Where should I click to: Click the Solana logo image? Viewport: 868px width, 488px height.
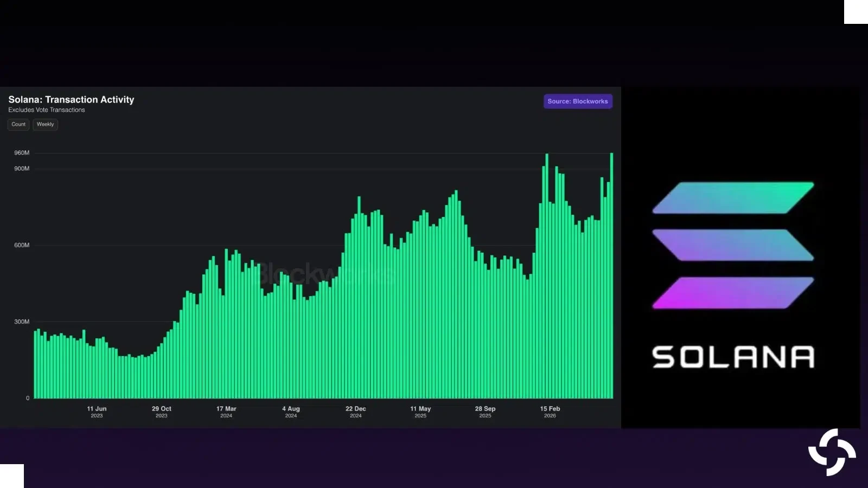733,246
